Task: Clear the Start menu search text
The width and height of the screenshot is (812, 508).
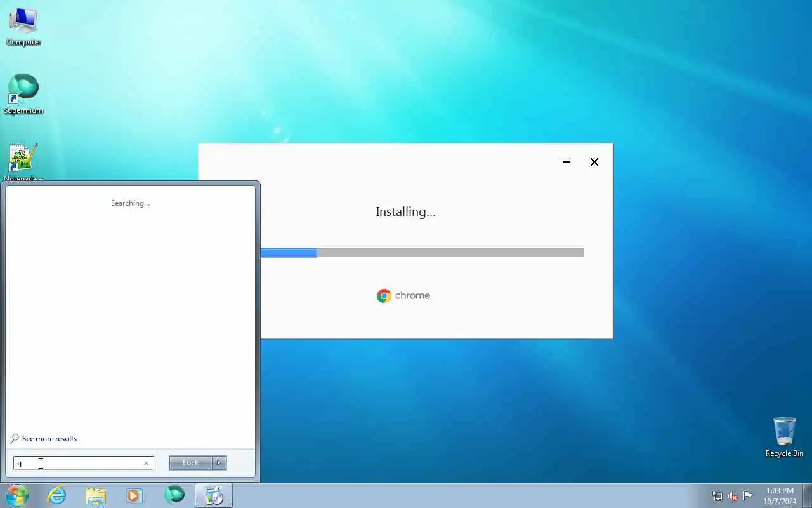Action: (x=146, y=464)
